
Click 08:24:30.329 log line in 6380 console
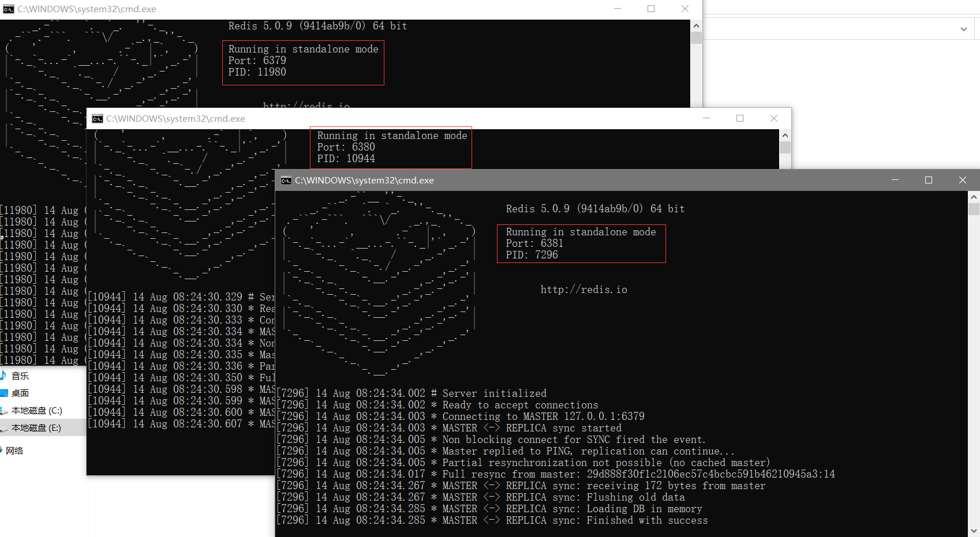181,297
